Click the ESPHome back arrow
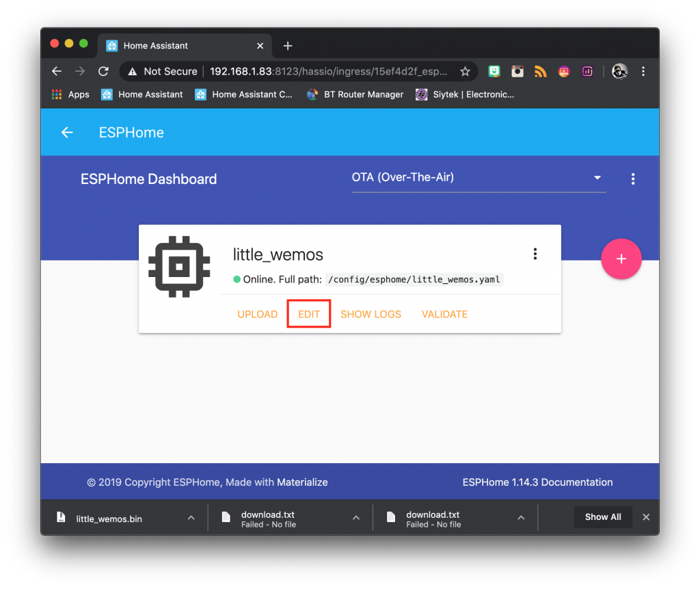700x589 pixels. point(67,132)
